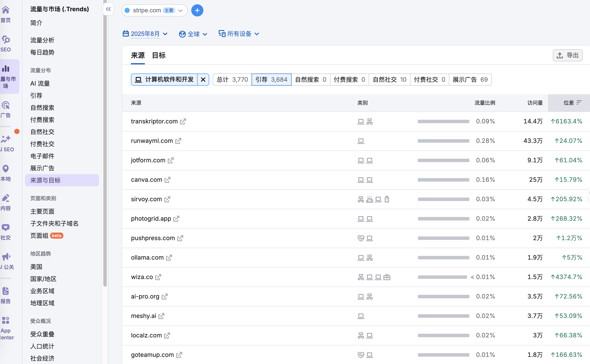Open the 2025年8月 date selector
The width and height of the screenshot is (590, 364).
(145, 34)
